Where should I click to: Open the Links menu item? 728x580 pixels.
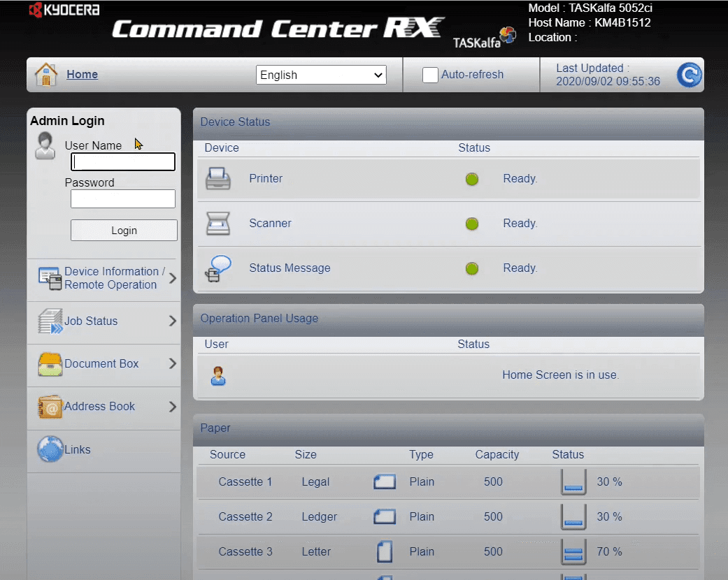tap(104, 449)
